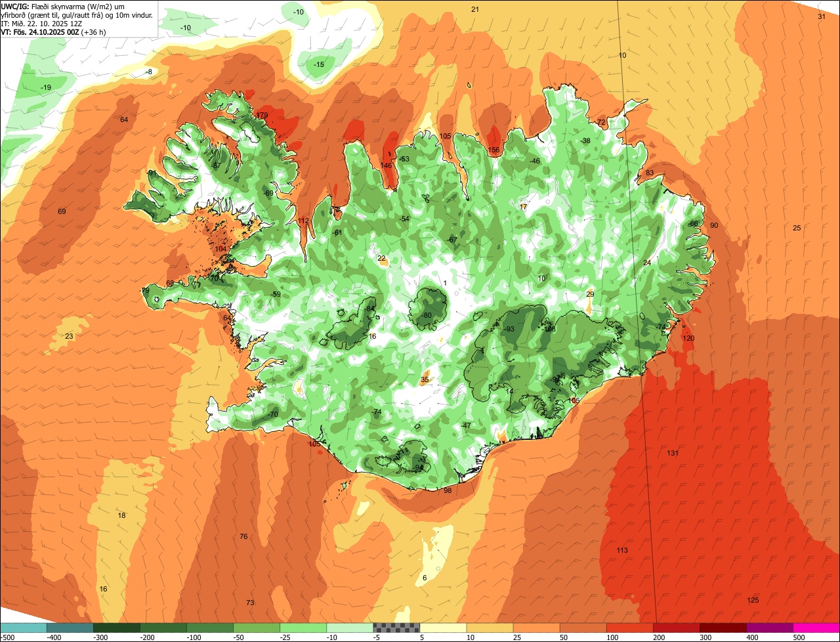Screen dimensions: 840x642
Task: Click the '-61' value on the map
Action: click(337, 233)
